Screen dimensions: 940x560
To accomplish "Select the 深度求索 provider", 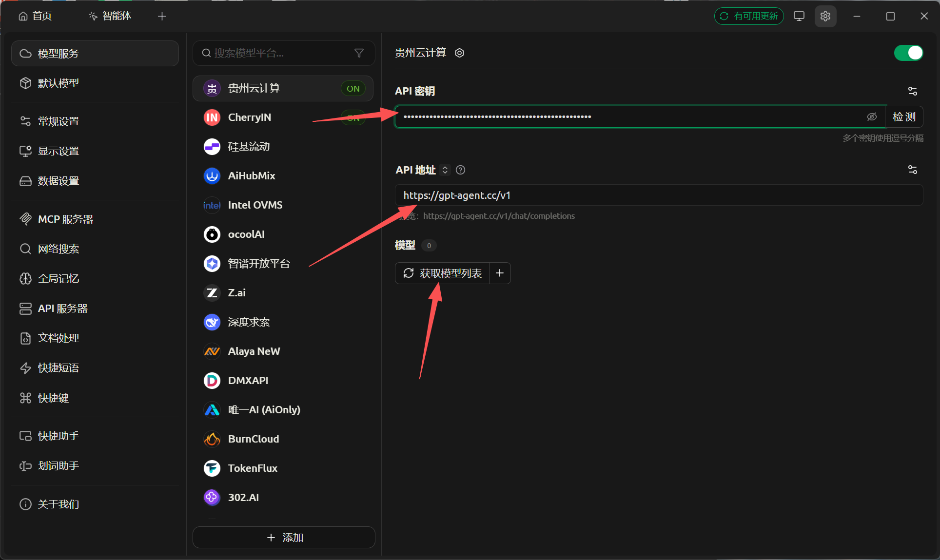I will (x=283, y=322).
